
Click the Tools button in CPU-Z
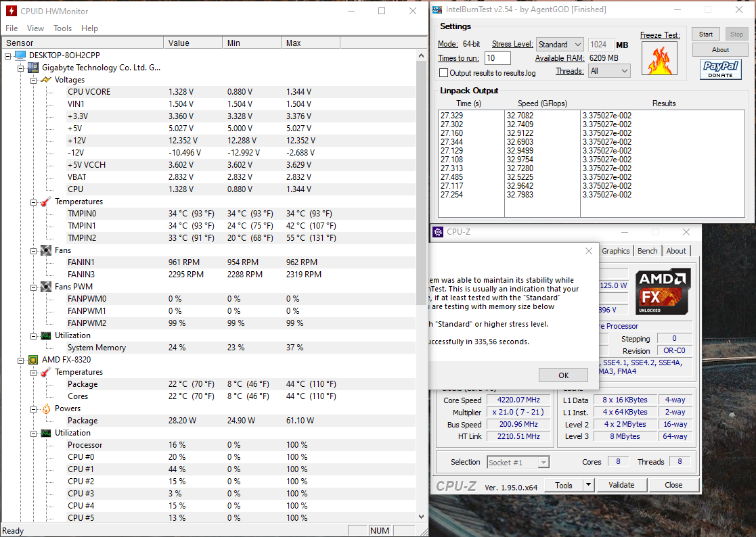coord(563,485)
